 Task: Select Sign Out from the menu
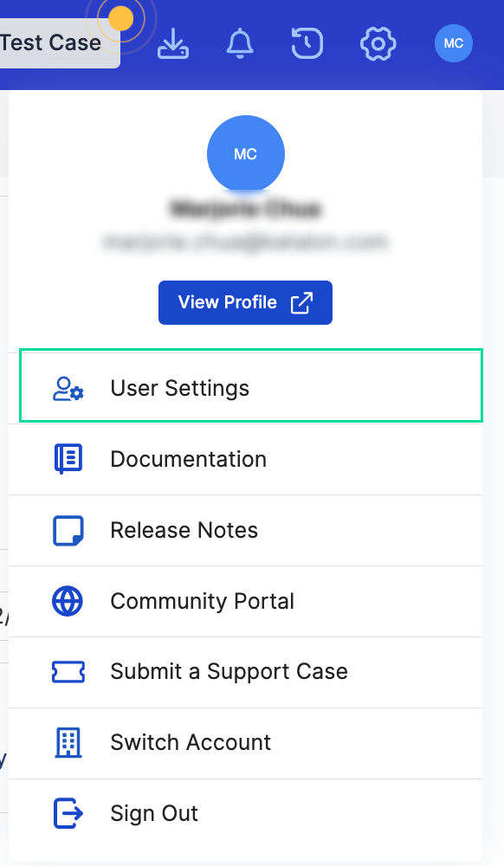154,813
